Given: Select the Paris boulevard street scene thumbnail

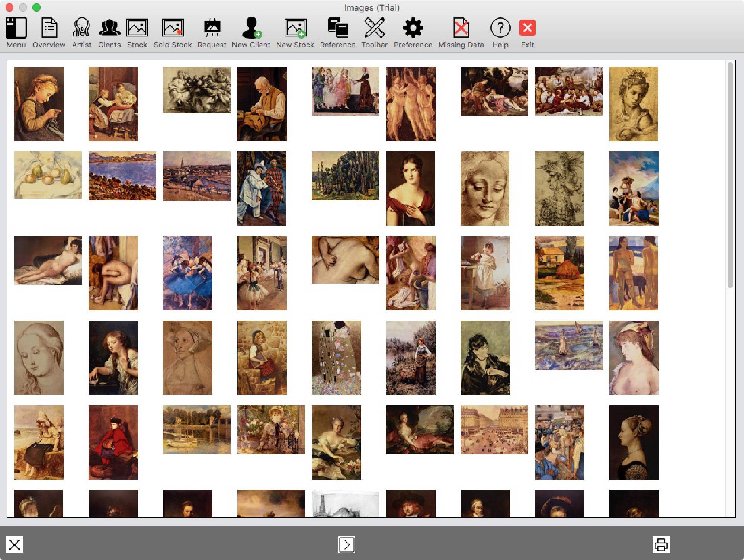Looking at the screenshot, I should point(494,430).
